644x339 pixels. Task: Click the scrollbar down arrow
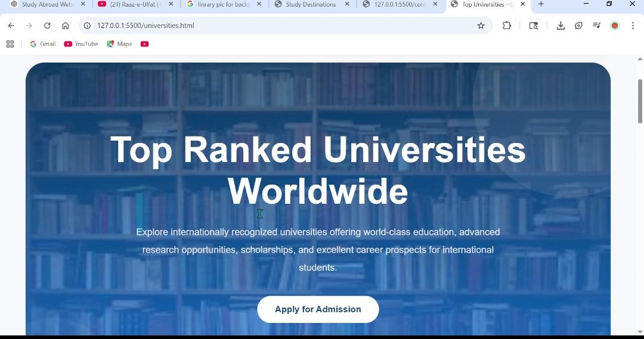(640, 332)
